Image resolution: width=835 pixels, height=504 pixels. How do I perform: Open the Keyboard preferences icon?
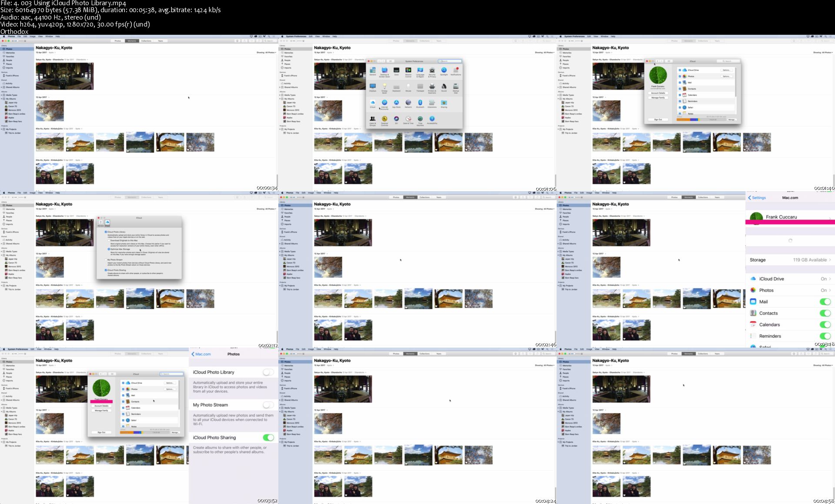point(396,87)
